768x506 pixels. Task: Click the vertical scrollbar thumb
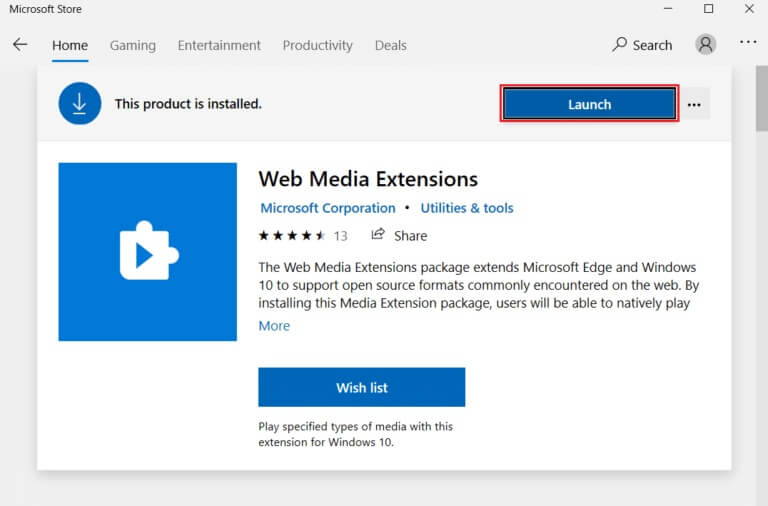(x=762, y=98)
